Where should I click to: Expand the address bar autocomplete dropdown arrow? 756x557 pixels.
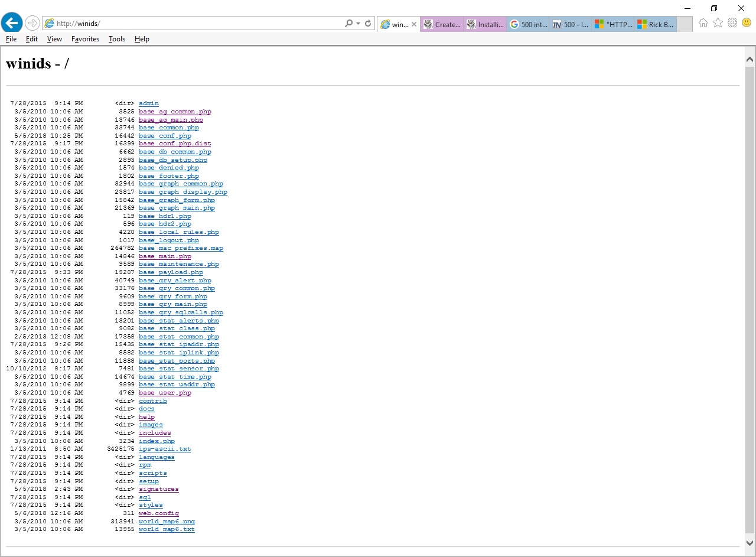point(359,24)
